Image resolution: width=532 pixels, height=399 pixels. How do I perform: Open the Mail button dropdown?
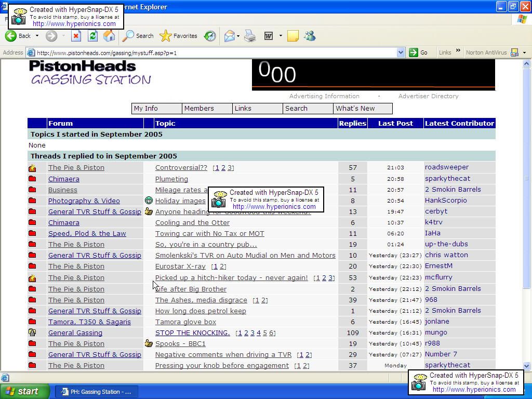(x=238, y=36)
